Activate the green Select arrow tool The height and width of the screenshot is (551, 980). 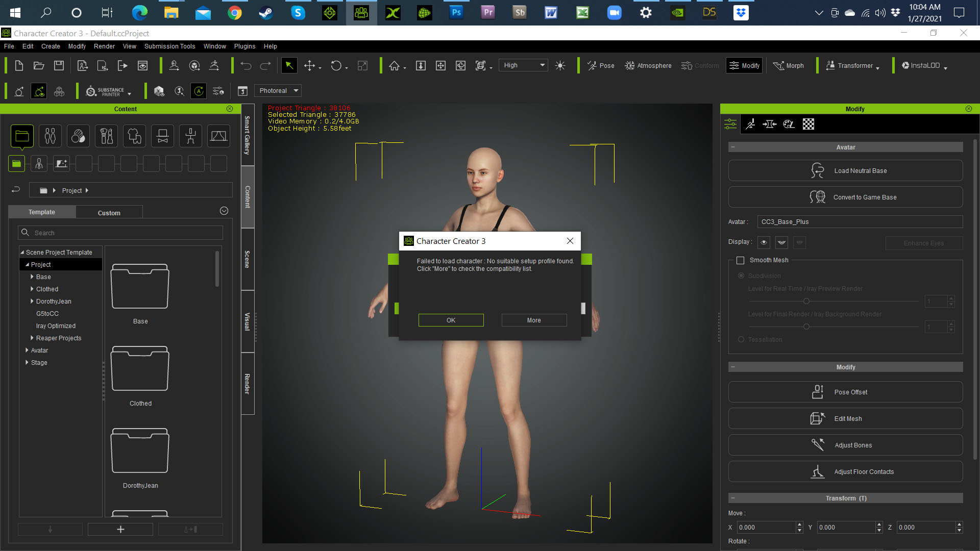tap(289, 65)
